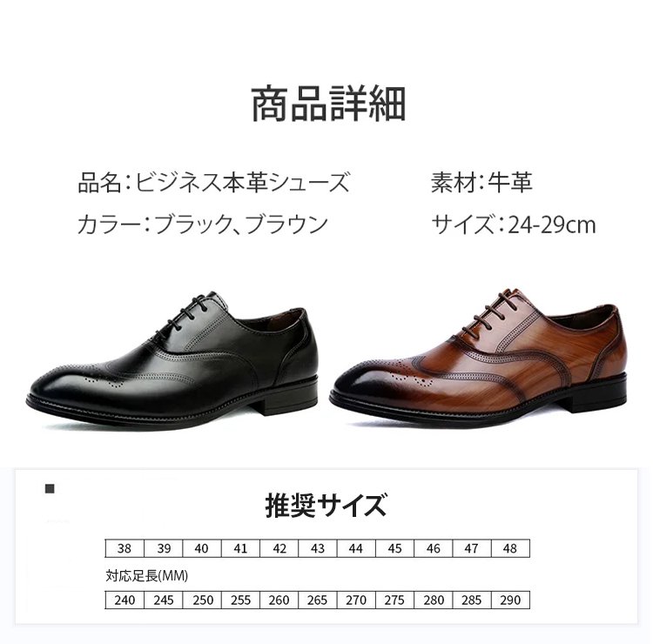The height and width of the screenshot is (644, 653).
Task: Click the small black square bullet icon
Action: coord(50,488)
